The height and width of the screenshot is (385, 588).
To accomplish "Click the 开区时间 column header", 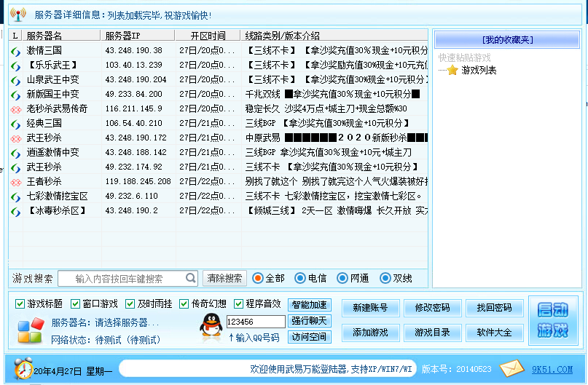I will [x=208, y=36].
